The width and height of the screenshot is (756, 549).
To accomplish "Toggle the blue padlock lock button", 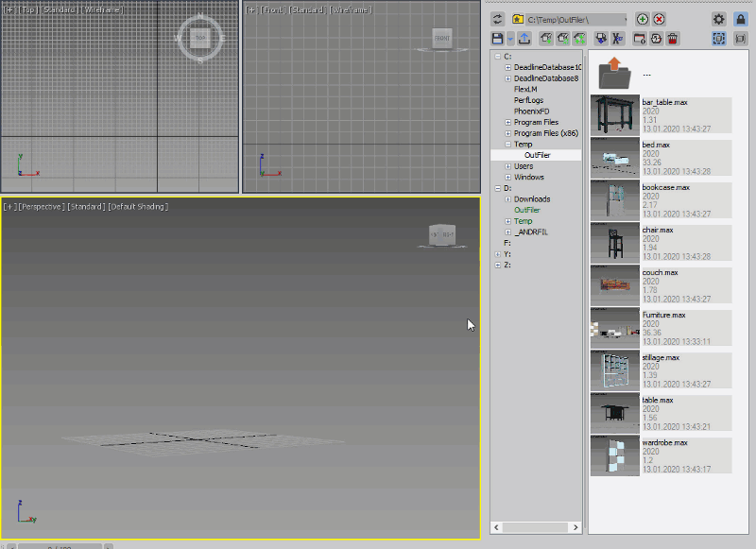I will coord(741,19).
